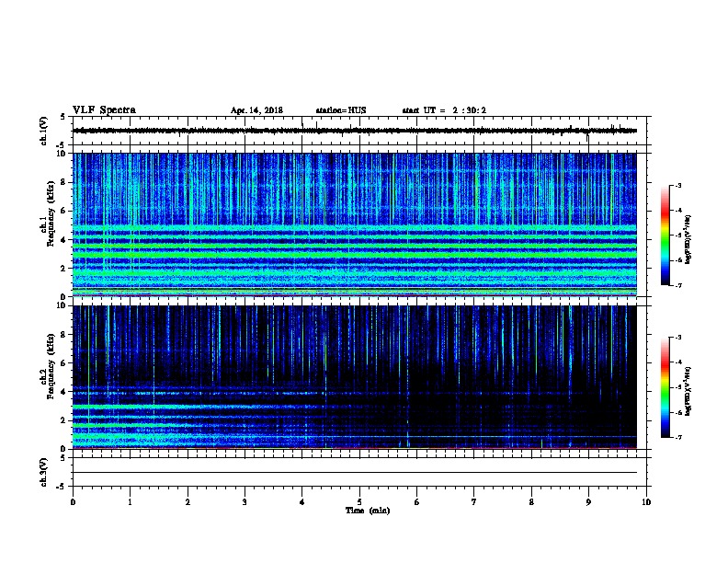
Task: Click the time axis tick label "1"
Action: (x=130, y=502)
